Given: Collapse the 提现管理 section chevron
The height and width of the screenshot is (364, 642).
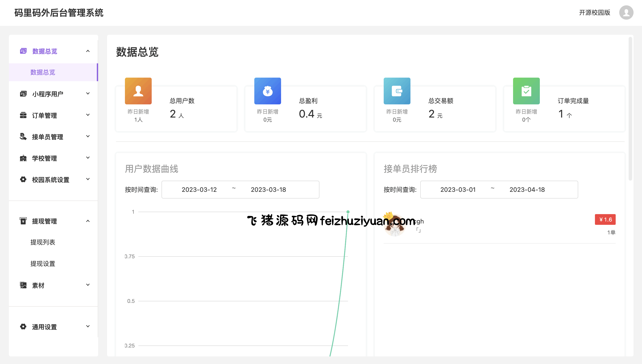Looking at the screenshot, I should 88,221.
